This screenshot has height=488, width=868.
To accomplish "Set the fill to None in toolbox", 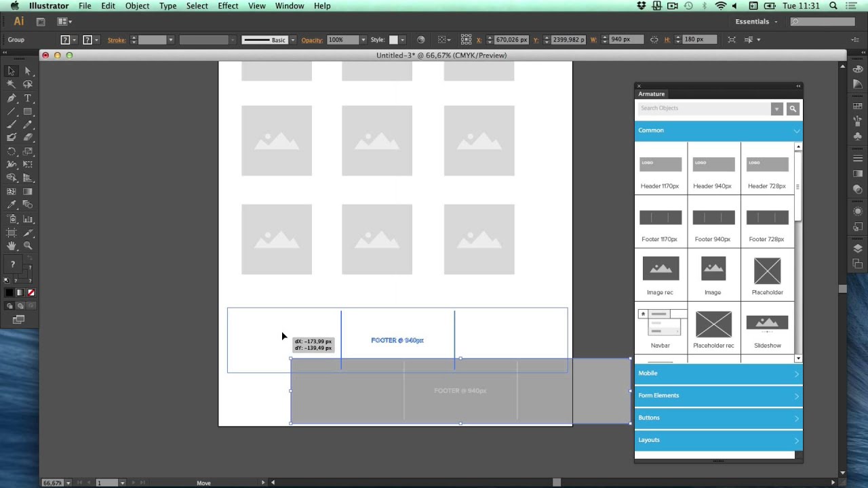I will [31, 293].
